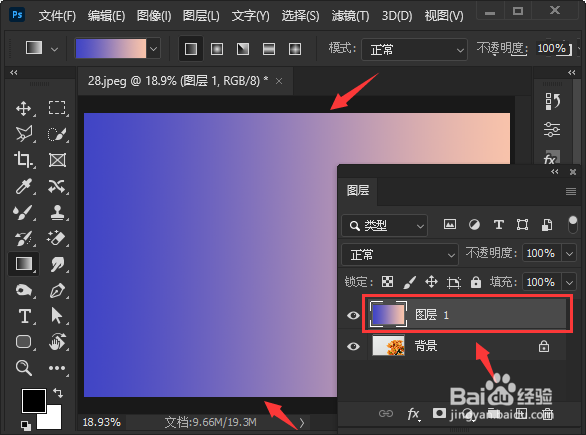Select the Rounded Rectangle shape tool
This screenshot has height=435, width=586.
(x=24, y=342)
